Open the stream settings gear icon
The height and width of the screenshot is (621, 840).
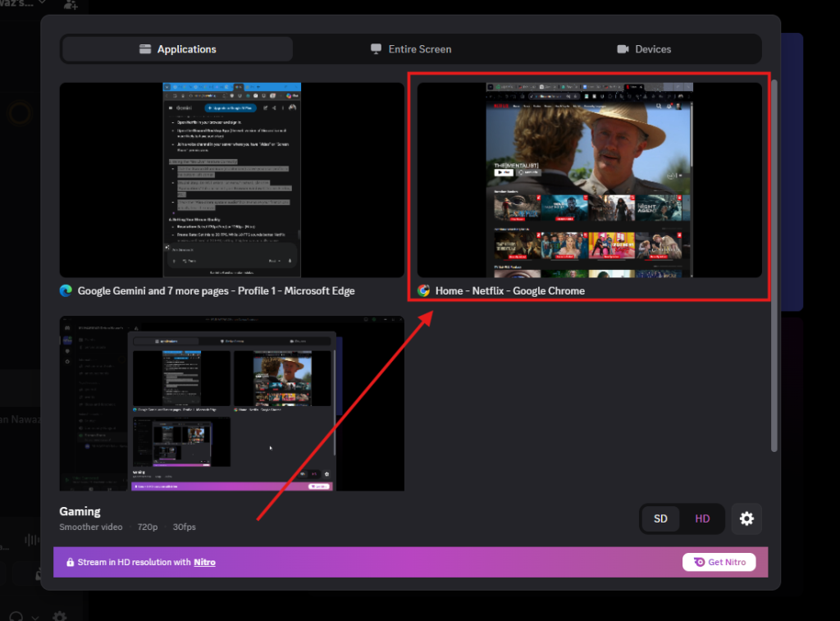pos(746,518)
